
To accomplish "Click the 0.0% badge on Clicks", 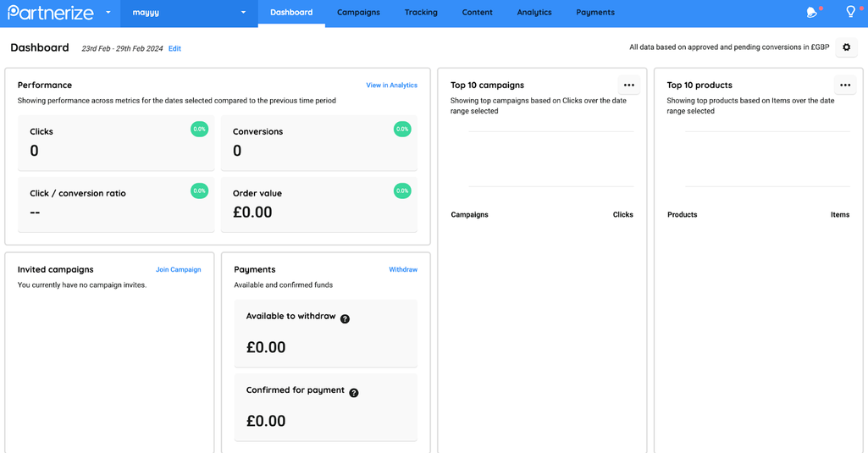I will (199, 129).
